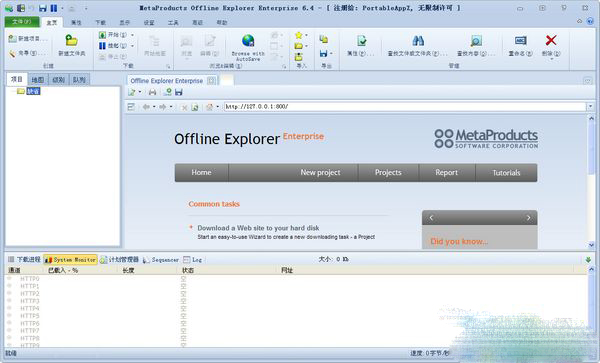Switch to the Download ribbon tab

[x=101, y=23]
